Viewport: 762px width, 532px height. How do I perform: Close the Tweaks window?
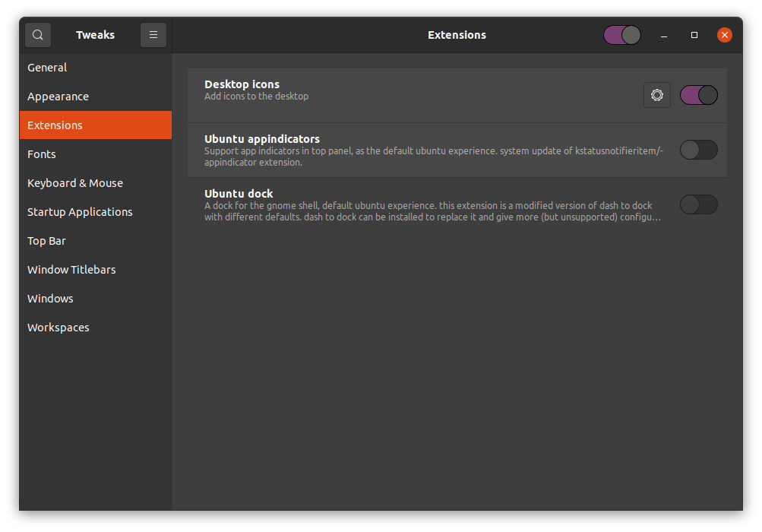(724, 35)
